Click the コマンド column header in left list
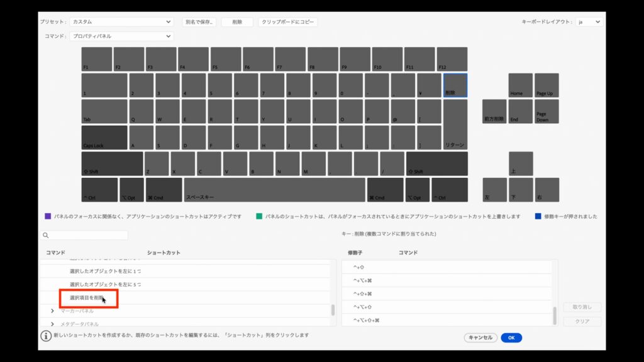 55,253
